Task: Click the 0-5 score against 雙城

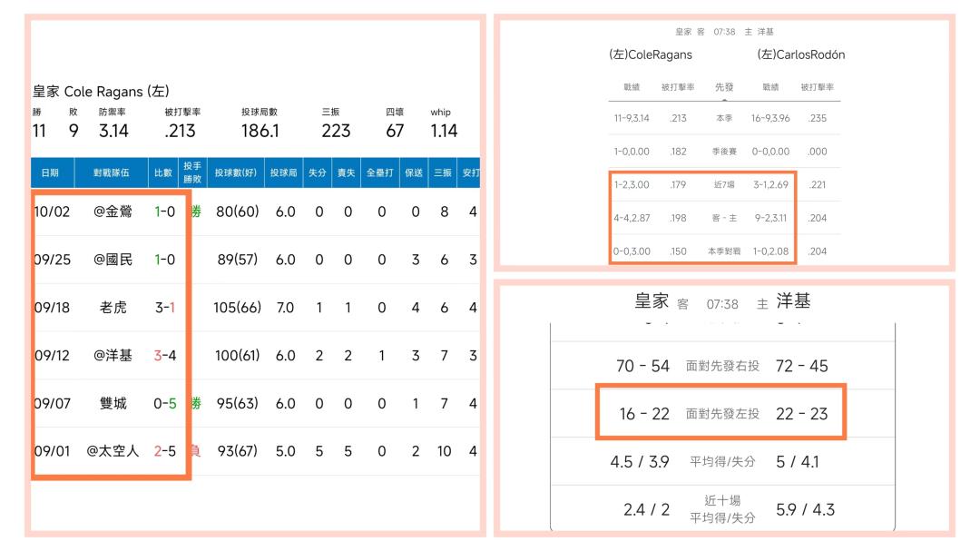Action: click(165, 403)
